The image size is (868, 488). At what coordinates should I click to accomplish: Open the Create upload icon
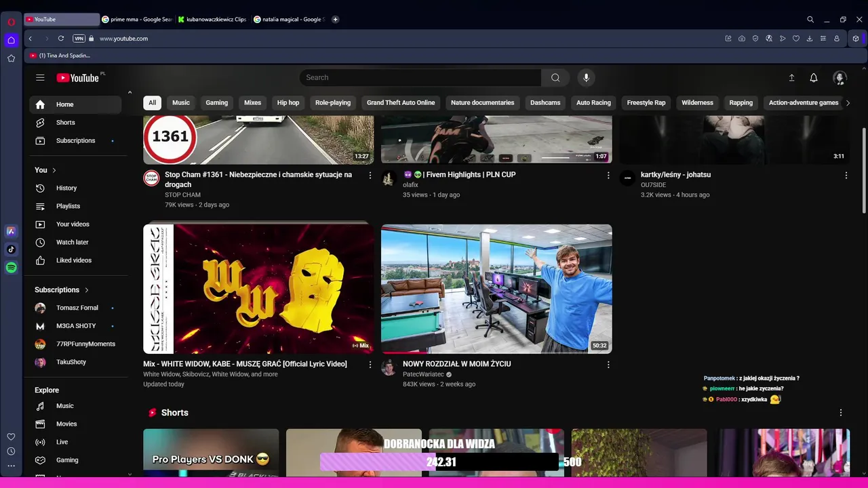791,78
